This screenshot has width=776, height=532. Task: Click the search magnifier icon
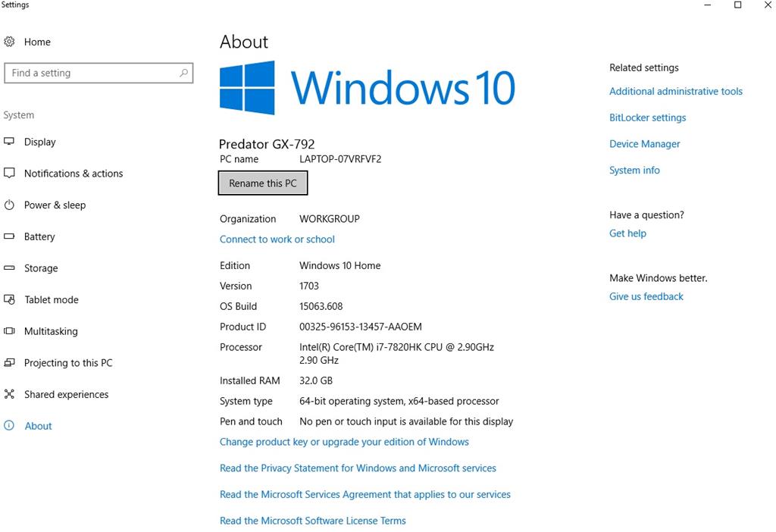[x=183, y=73]
